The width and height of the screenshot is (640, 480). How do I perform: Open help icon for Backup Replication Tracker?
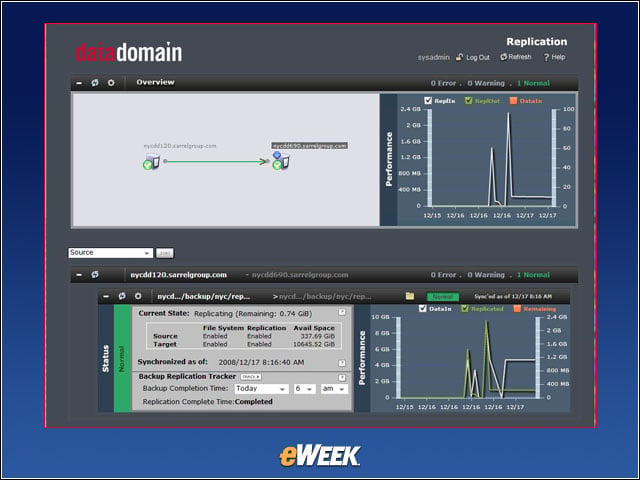(x=342, y=378)
